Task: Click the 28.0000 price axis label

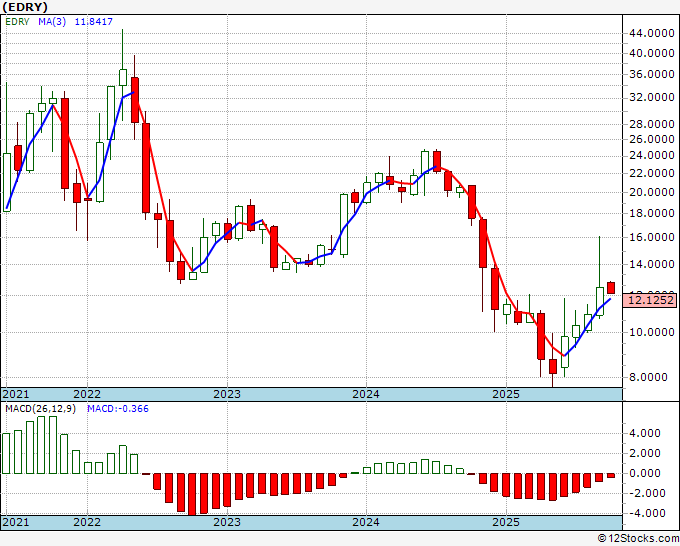Action: tap(651, 124)
